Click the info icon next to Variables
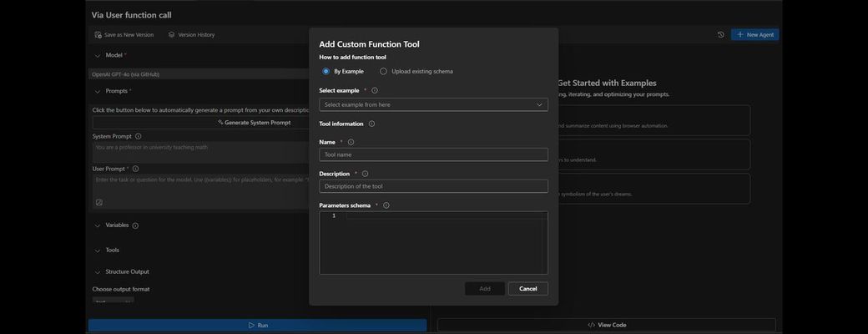The image size is (868, 334). tap(135, 226)
